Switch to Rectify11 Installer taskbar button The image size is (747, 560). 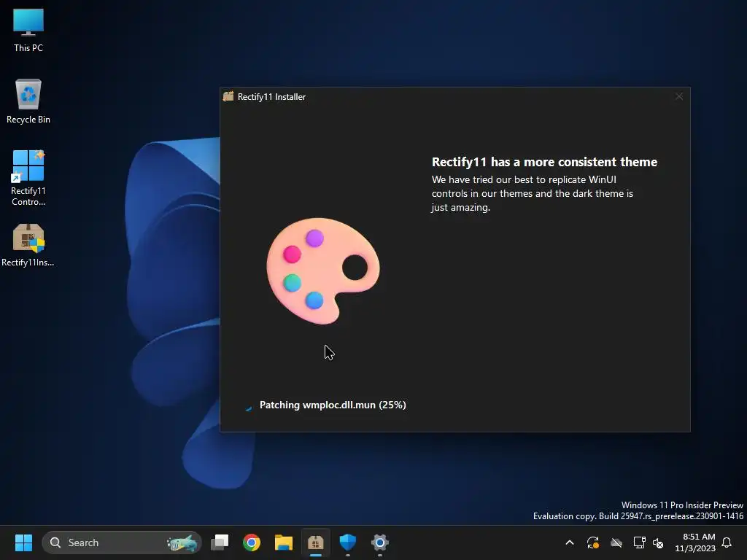[x=315, y=542]
